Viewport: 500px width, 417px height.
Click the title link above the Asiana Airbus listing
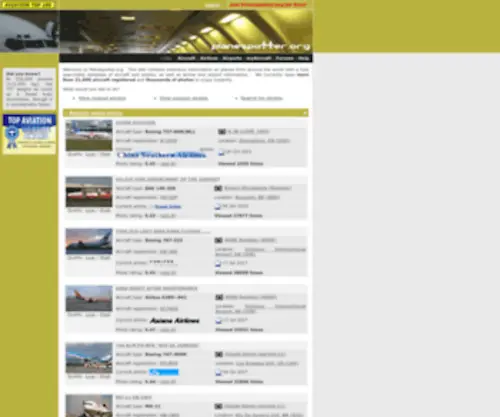[156, 288]
